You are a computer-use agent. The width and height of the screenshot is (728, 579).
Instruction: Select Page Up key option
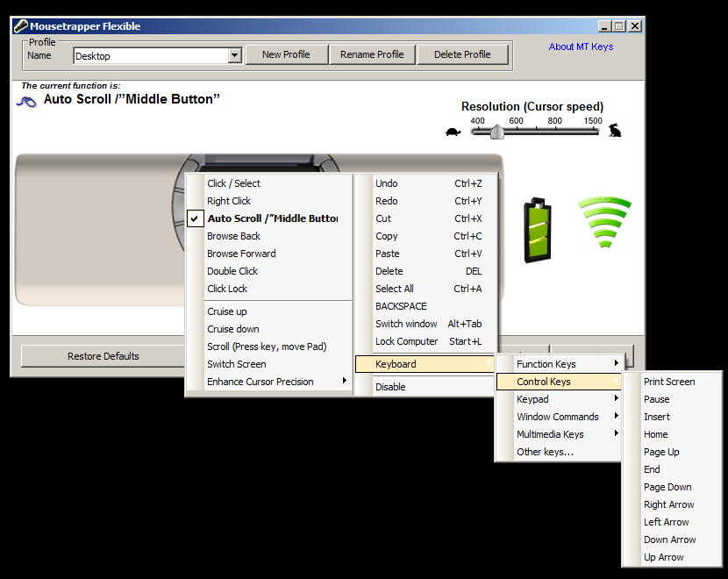tap(672, 452)
